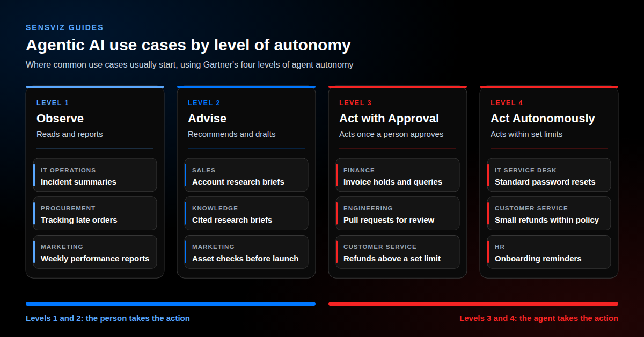Open the Pull requests for review card
644x337 pixels.
(x=398, y=213)
